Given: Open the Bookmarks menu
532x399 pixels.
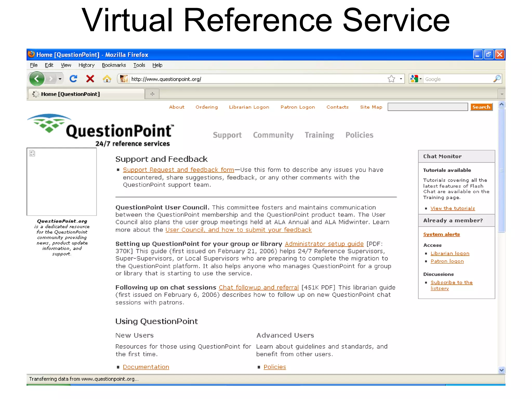Looking at the screenshot, I should [114, 65].
